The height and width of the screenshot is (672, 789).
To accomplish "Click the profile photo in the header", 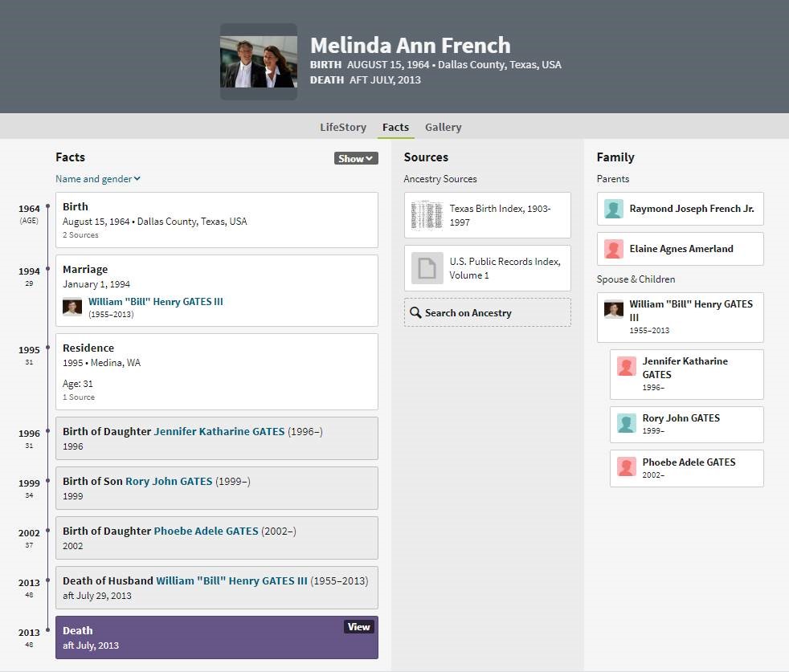I will click(x=258, y=62).
